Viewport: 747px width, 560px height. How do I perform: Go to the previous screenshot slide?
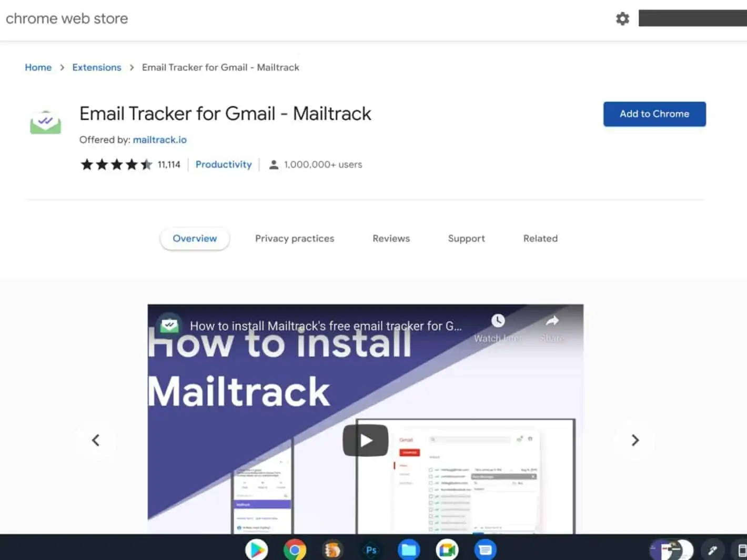click(x=96, y=440)
